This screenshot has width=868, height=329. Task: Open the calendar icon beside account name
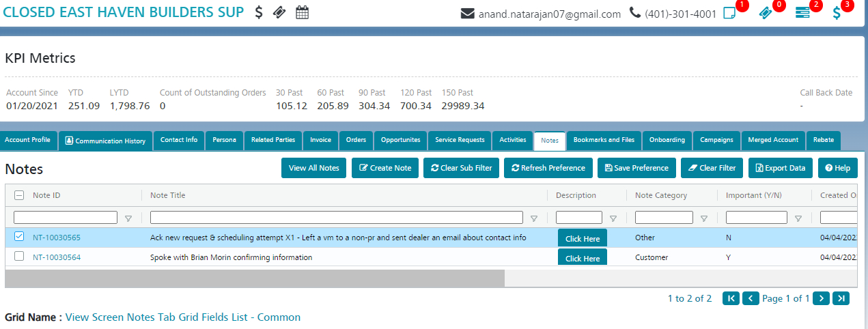303,12
